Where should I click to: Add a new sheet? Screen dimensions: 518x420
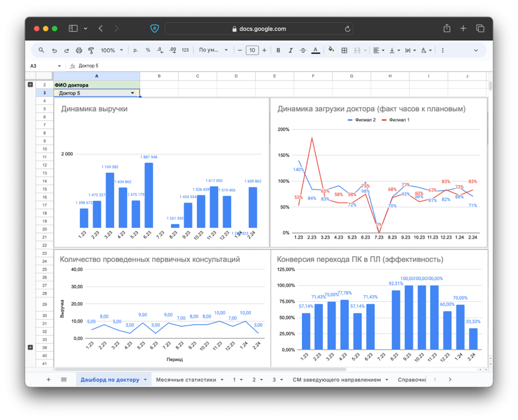tap(49, 380)
